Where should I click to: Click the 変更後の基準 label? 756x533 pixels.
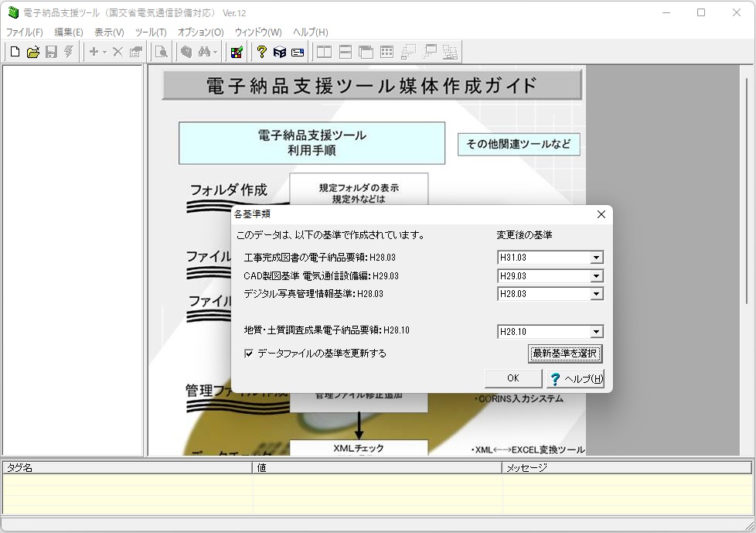coord(524,235)
